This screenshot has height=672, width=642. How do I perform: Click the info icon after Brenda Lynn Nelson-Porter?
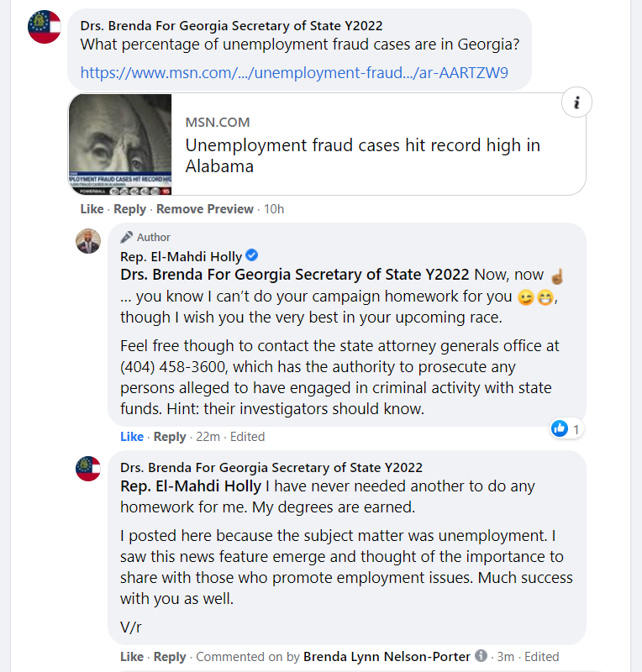[481, 656]
